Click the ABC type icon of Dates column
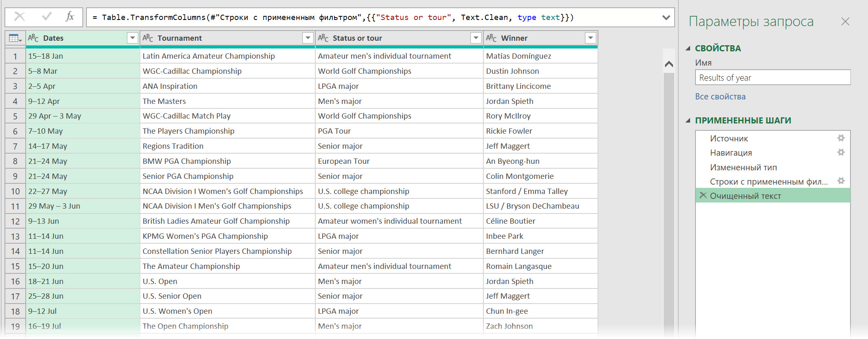Viewport: 868px width, 339px height. tap(33, 38)
